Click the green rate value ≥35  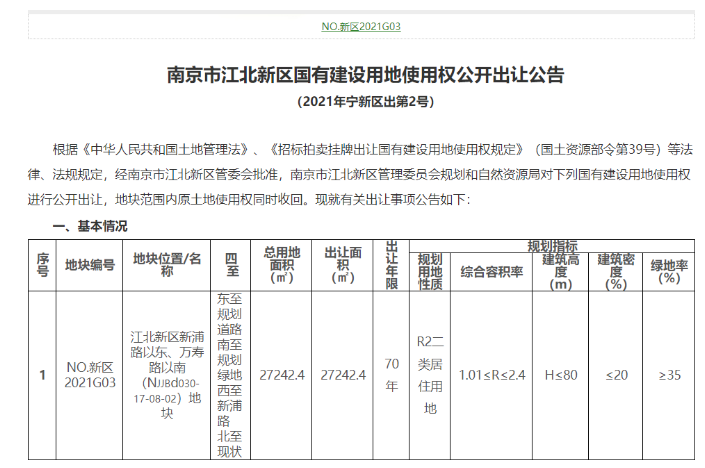coord(668,375)
